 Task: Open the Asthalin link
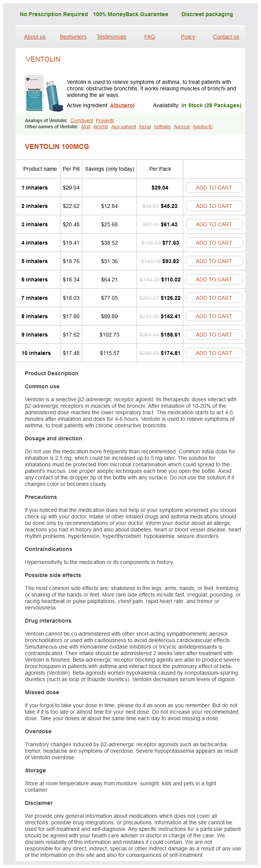pyautogui.click(x=162, y=127)
